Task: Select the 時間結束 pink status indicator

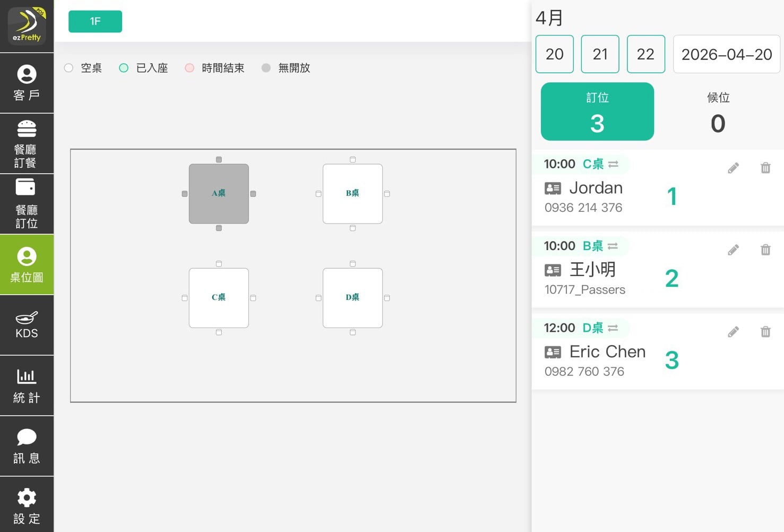Action: pyautogui.click(x=189, y=68)
